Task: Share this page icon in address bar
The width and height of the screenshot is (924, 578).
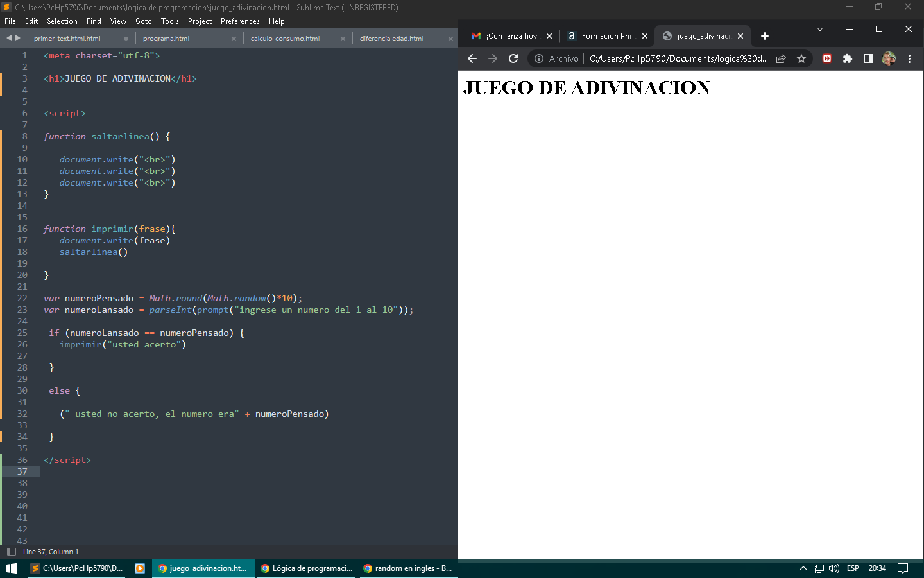Action: click(x=781, y=58)
